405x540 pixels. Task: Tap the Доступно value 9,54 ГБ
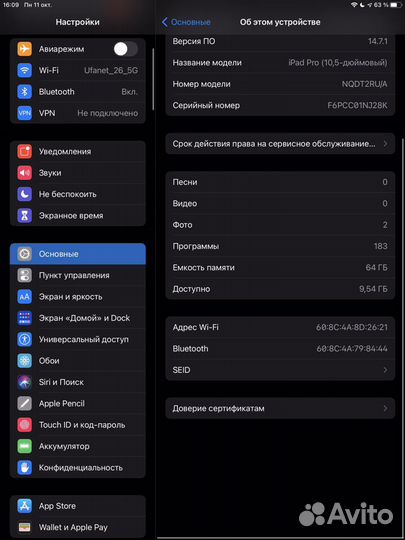click(373, 289)
